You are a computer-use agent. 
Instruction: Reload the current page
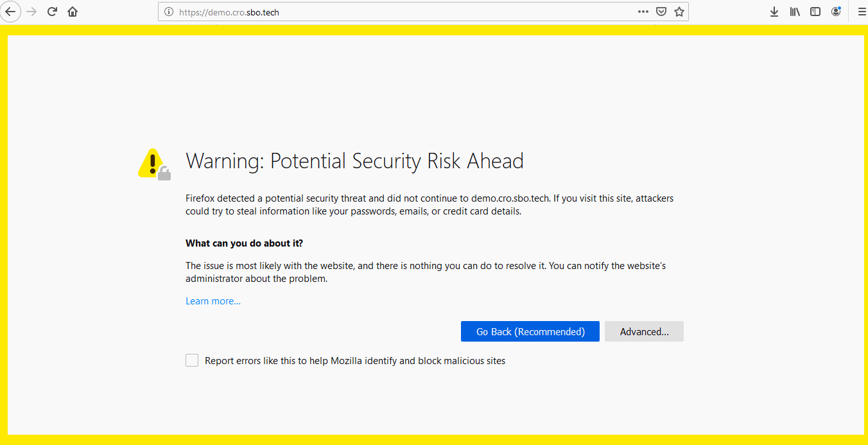[x=53, y=12]
